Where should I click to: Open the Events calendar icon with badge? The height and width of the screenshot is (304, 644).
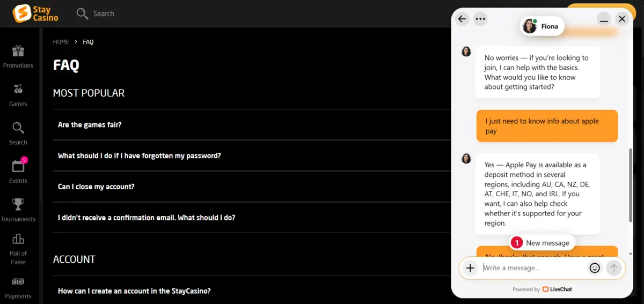(x=18, y=166)
